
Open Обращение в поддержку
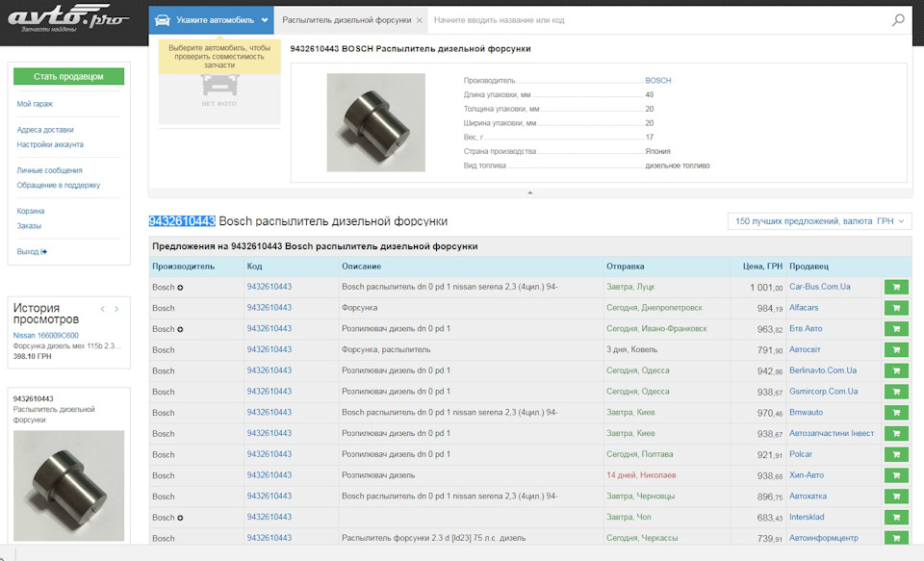tap(59, 185)
